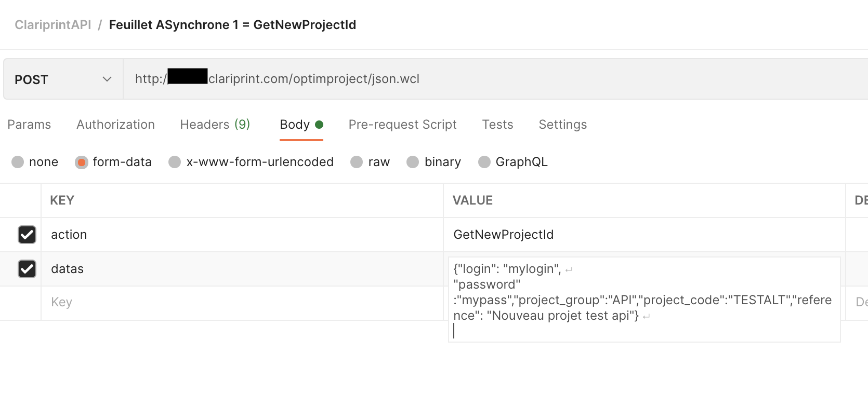The height and width of the screenshot is (407, 868).
Task: Click the request URL field
Action: [468, 79]
